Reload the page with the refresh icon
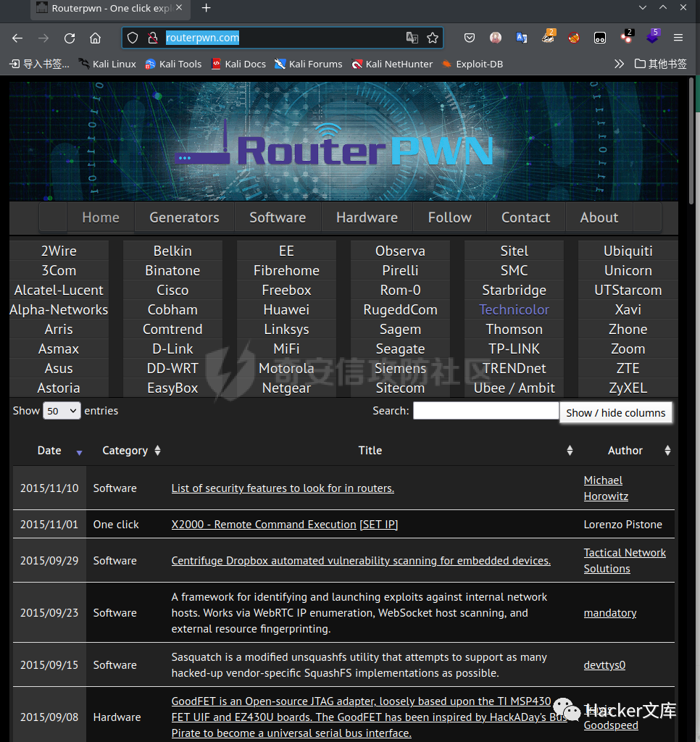Viewport: 700px width, 742px height. (x=70, y=38)
